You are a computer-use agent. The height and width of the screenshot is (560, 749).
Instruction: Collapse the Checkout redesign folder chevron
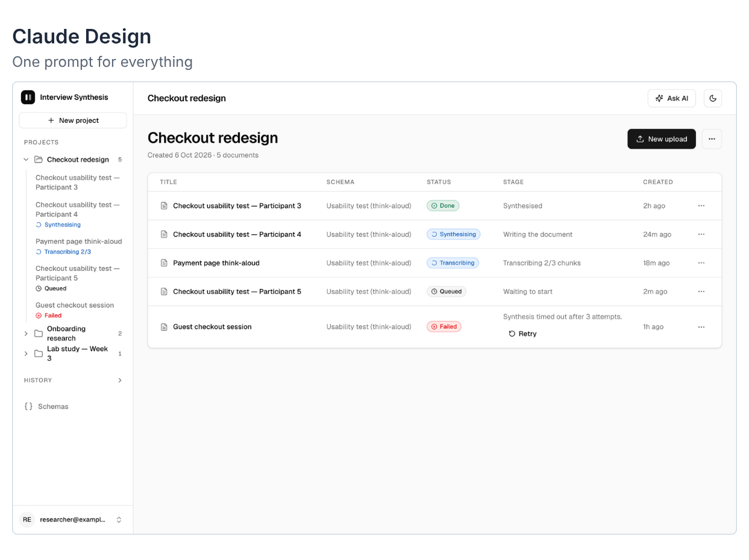click(x=26, y=160)
